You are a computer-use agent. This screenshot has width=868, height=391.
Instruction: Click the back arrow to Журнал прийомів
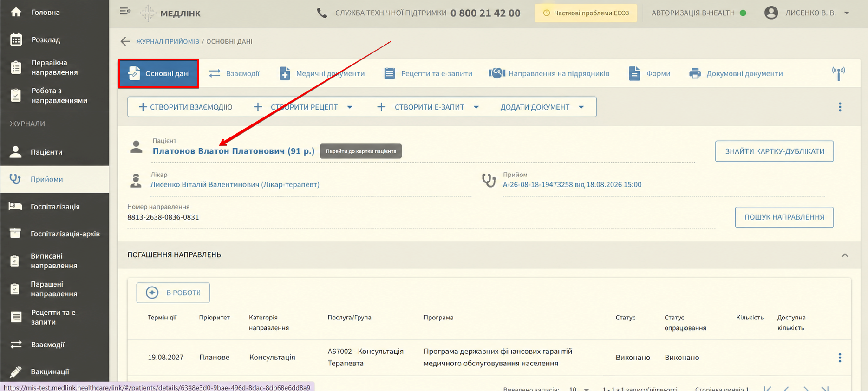[125, 41]
